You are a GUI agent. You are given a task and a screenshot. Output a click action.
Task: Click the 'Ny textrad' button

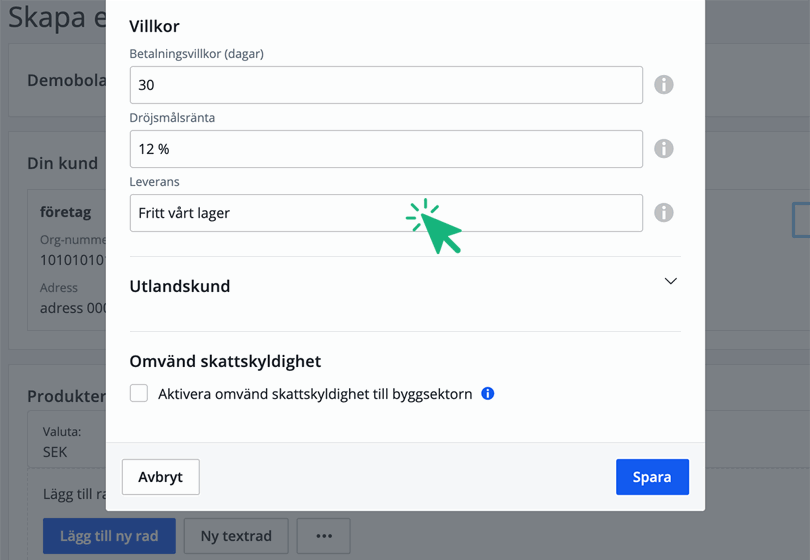pos(236,536)
